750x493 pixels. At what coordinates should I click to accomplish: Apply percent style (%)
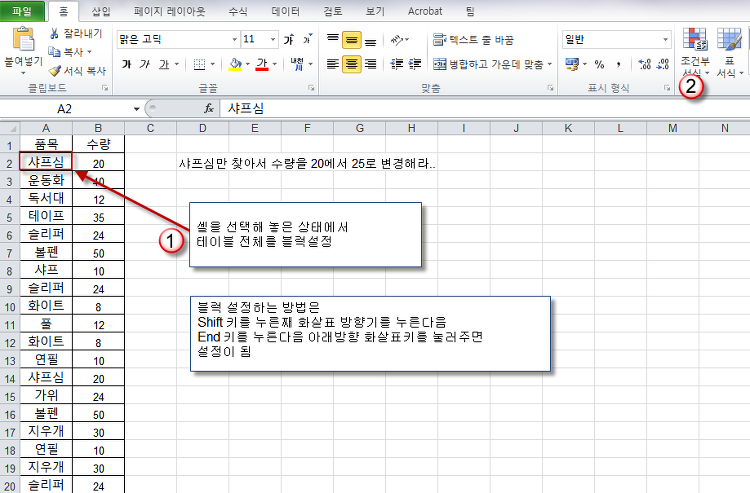click(599, 64)
